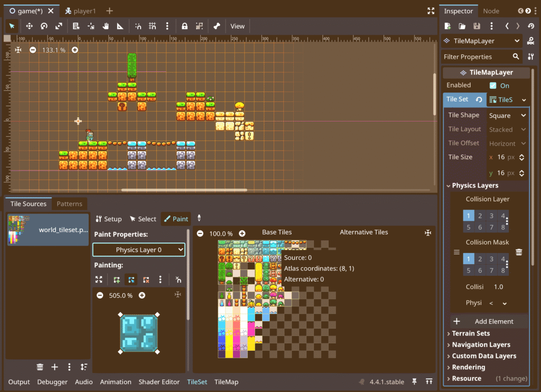The image size is (541, 392).
Task: Add a new tile source
Action: pos(54,367)
